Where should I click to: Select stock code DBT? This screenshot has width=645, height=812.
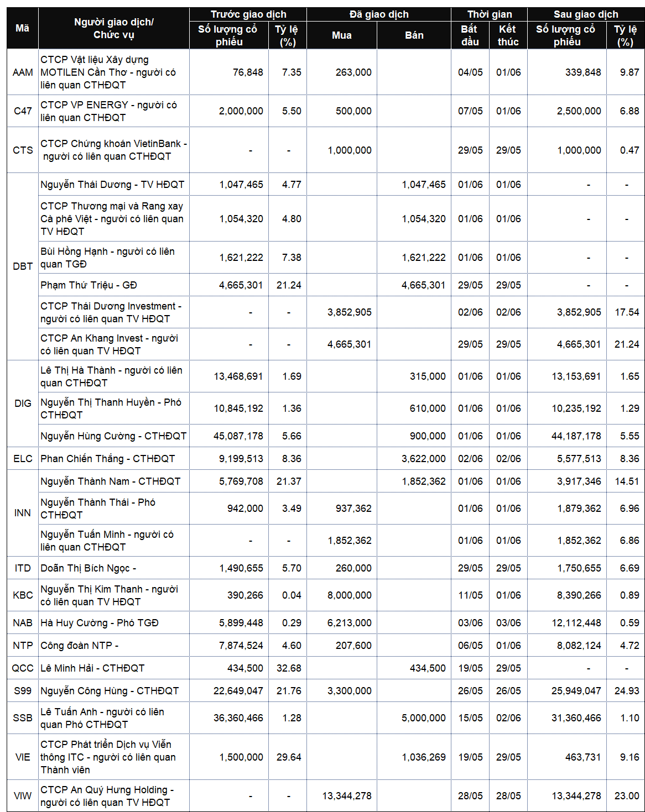23,266
